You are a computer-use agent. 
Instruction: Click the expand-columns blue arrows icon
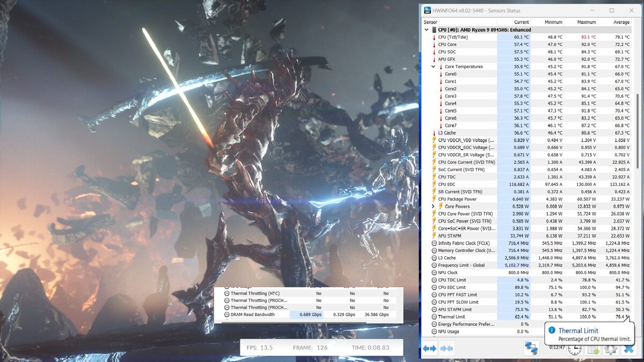tap(430, 349)
